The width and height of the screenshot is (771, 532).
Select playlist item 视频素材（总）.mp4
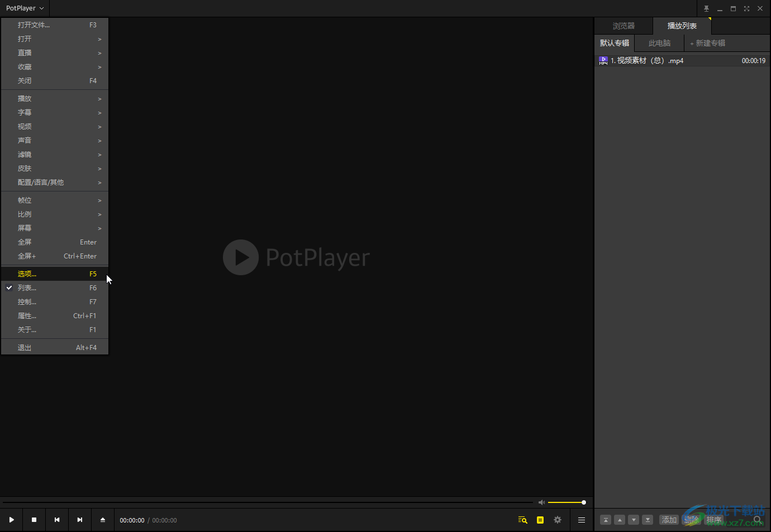coord(682,60)
